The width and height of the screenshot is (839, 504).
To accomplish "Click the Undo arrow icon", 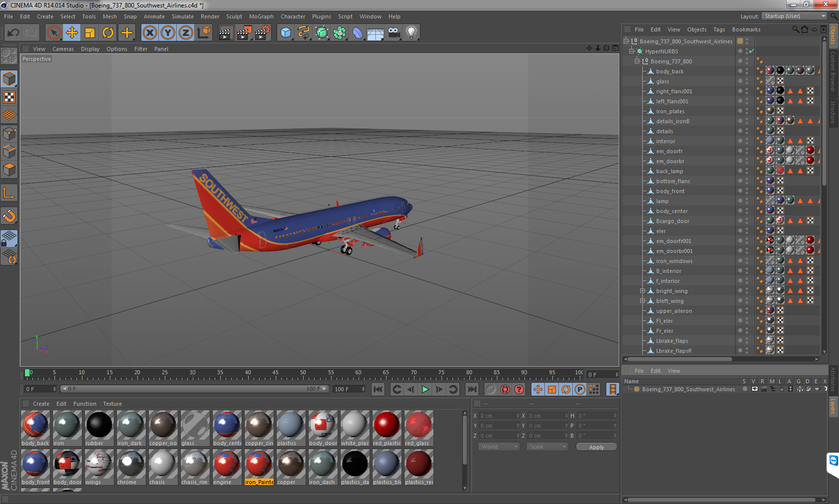I will (x=13, y=33).
